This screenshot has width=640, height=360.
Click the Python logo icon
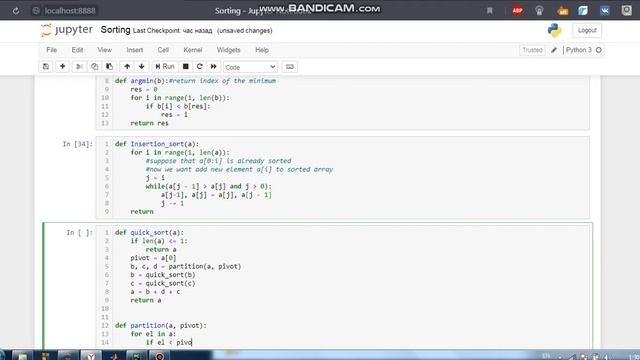click(x=554, y=30)
